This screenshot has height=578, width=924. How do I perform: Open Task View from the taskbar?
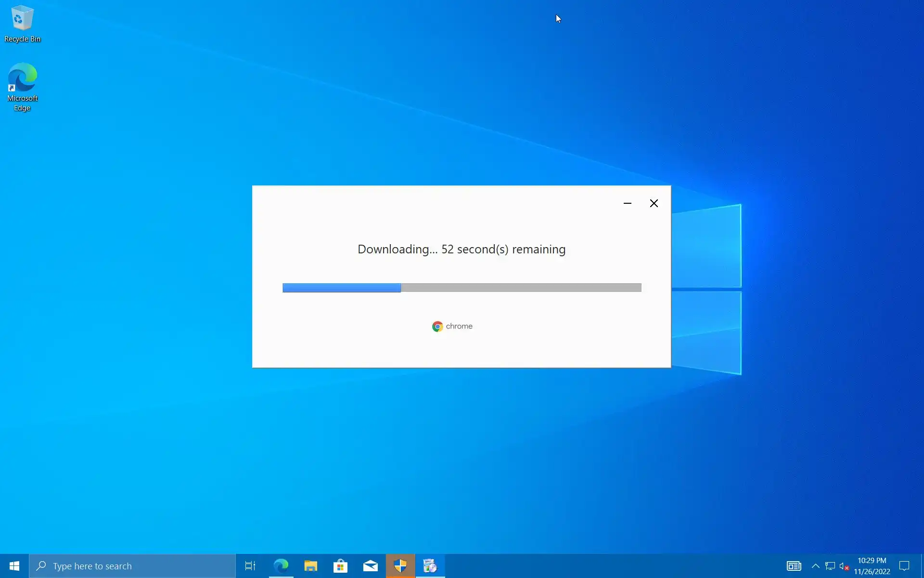point(250,566)
